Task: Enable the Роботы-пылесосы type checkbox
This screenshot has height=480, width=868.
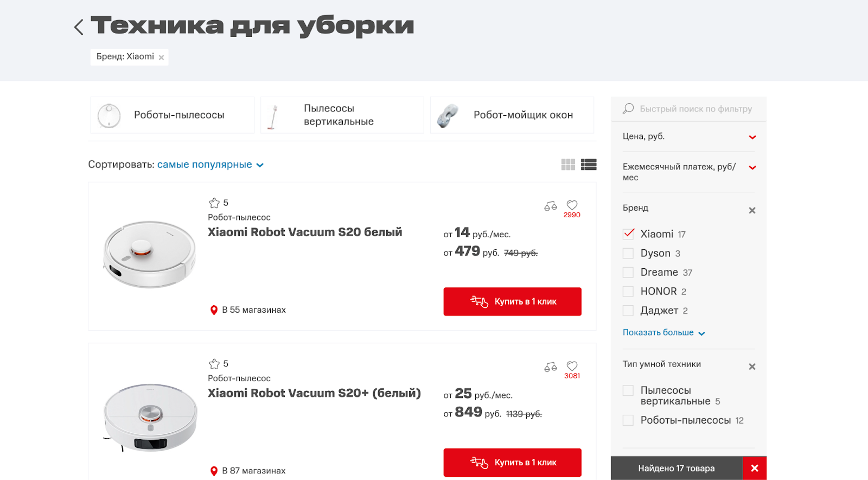Action: point(628,420)
